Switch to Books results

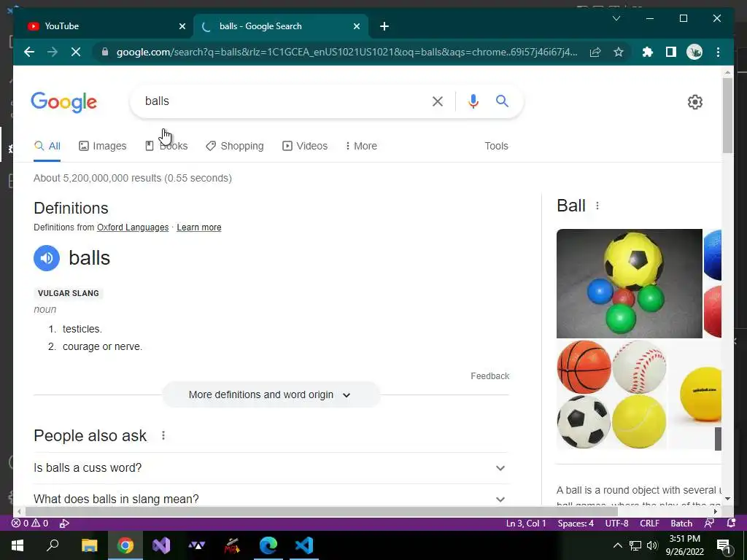[x=166, y=146]
